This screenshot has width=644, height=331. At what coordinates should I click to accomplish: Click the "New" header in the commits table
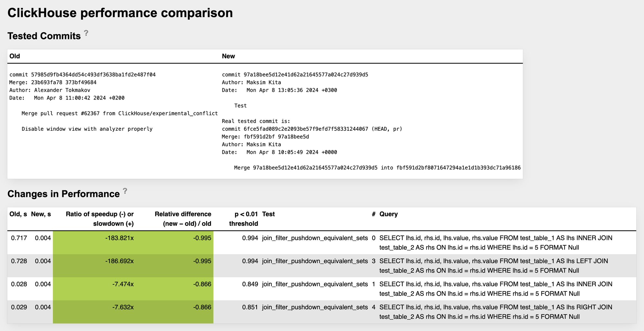(228, 56)
